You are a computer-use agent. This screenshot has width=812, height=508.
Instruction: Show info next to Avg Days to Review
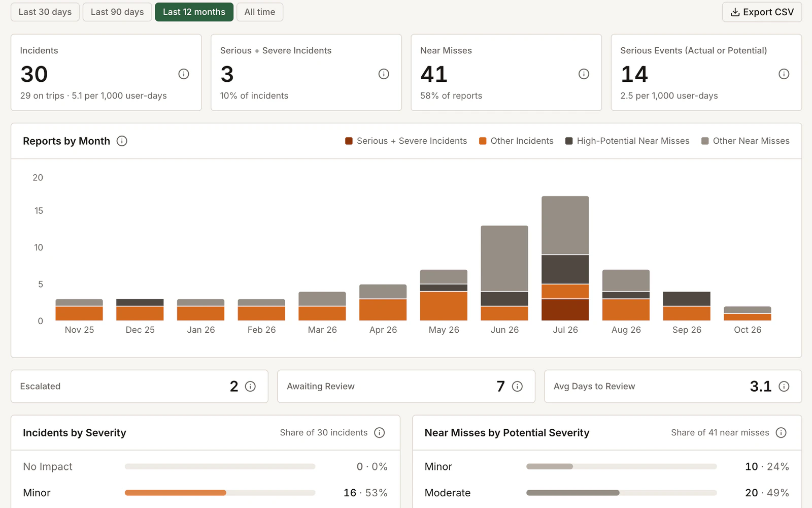tap(784, 387)
